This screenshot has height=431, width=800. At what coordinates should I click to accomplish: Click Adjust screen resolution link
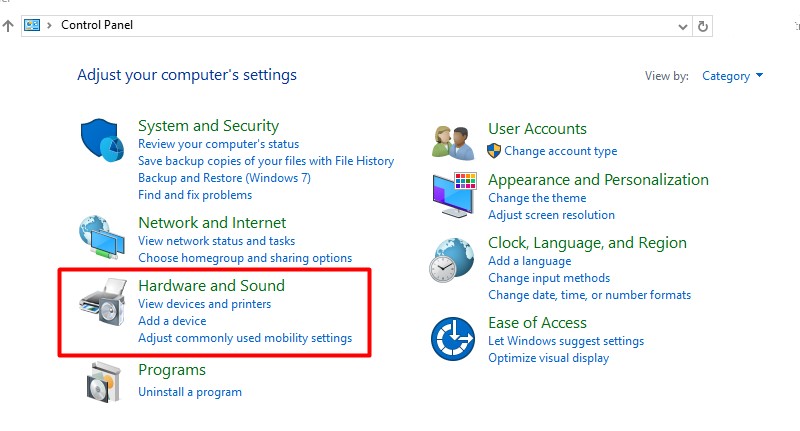[x=551, y=215]
